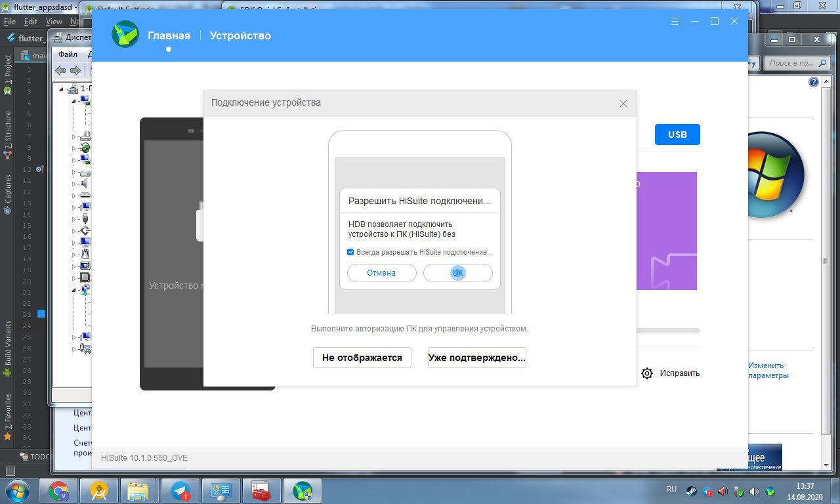840x504 pixels.
Task: Click the RU language indicator in taskbar
Action: pos(671,490)
